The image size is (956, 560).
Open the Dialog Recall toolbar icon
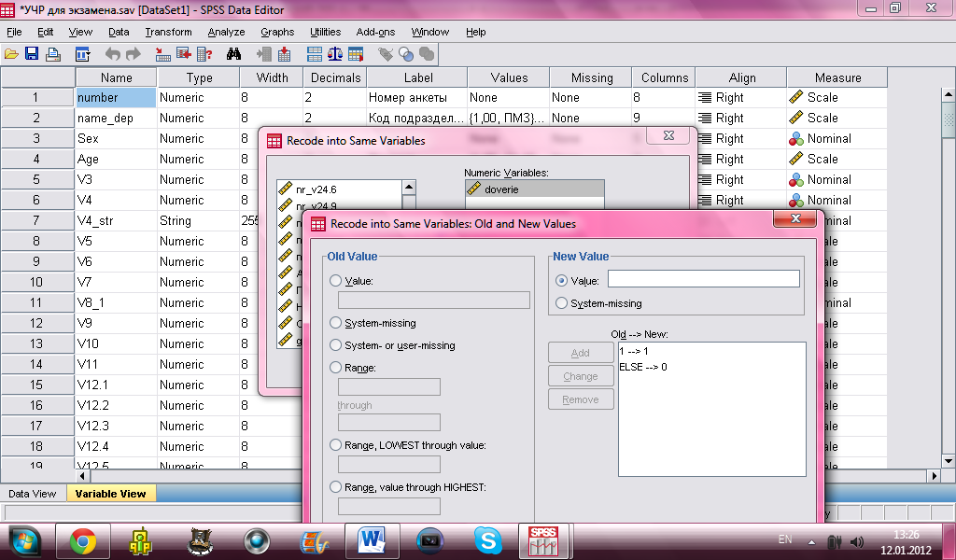[x=82, y=54]
